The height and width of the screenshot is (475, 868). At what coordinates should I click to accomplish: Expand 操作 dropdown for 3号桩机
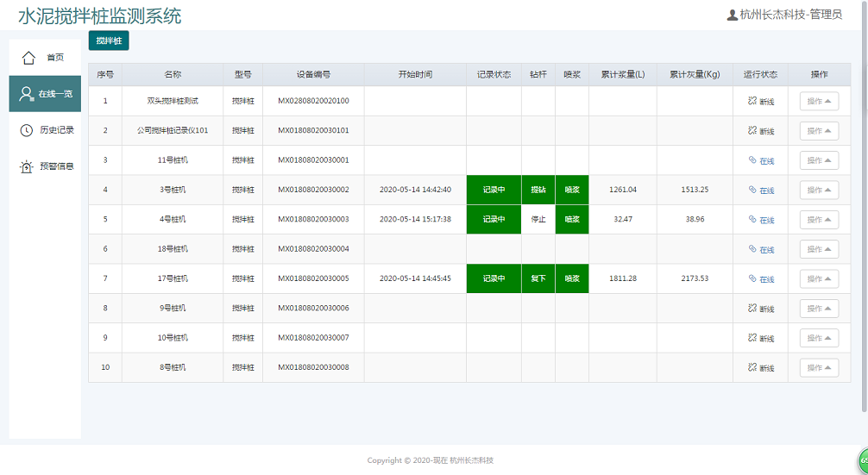[819, 190]
